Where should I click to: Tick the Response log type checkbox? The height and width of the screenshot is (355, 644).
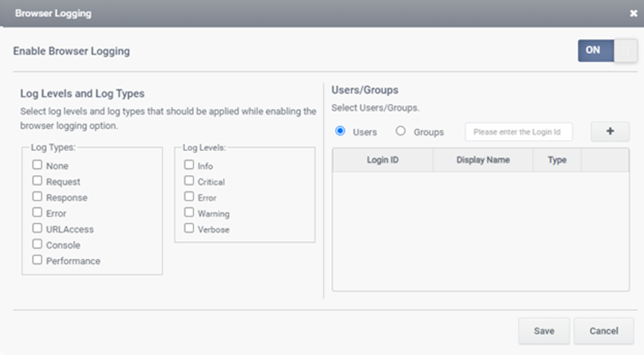pos(38,197)
